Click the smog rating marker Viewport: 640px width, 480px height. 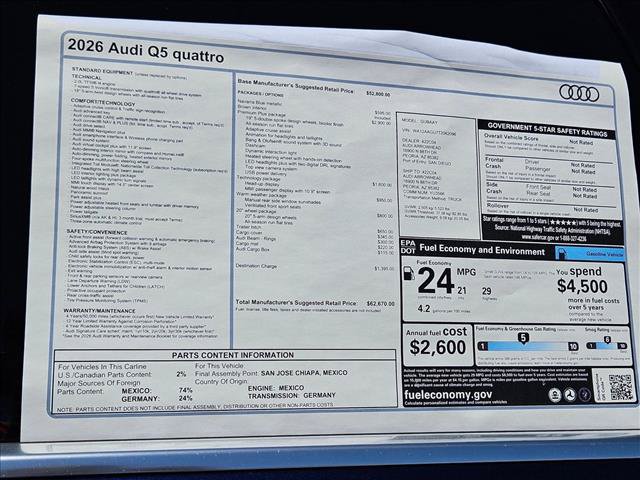(x=607, y=340)
